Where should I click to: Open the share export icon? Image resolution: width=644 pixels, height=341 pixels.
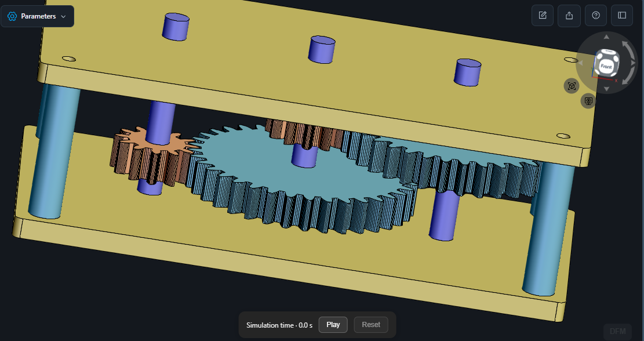569,16
